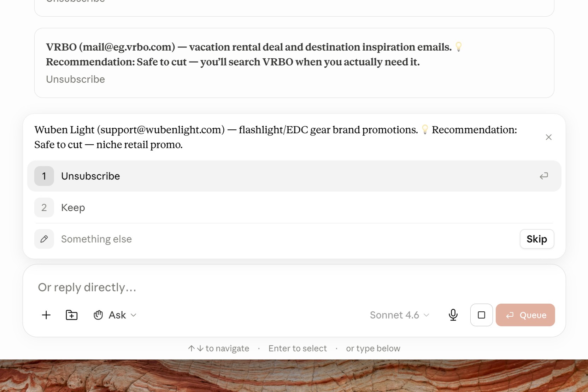Select option 1 Unsubscribe
The width and height of the screenshot is (588, 392).
point(294,176)
